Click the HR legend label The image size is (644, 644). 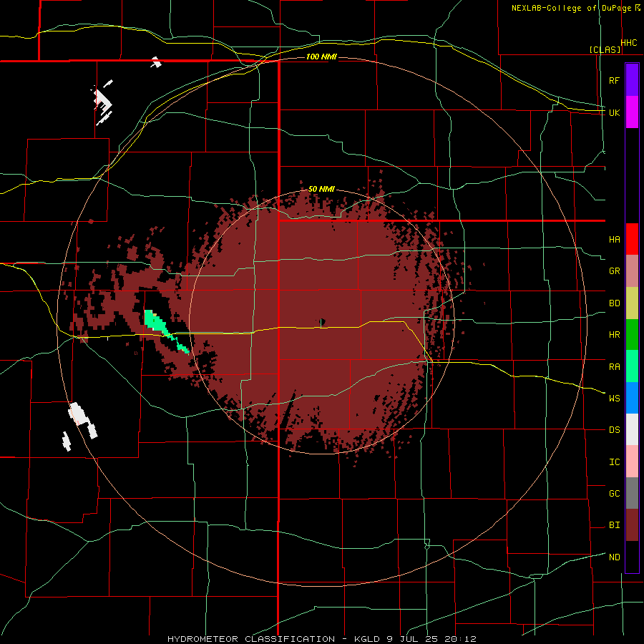pos(615,334)
